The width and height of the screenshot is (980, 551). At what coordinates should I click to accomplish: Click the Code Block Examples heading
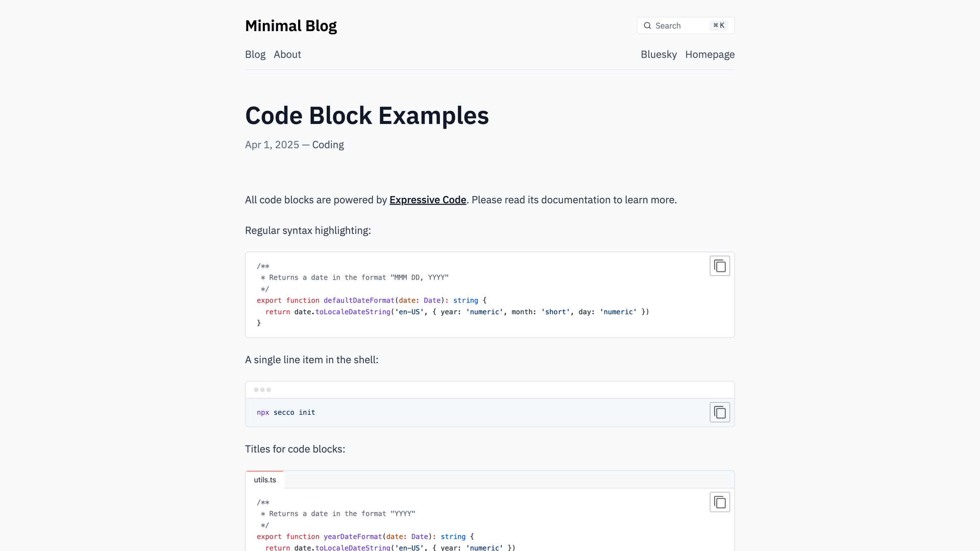point(367,115)
